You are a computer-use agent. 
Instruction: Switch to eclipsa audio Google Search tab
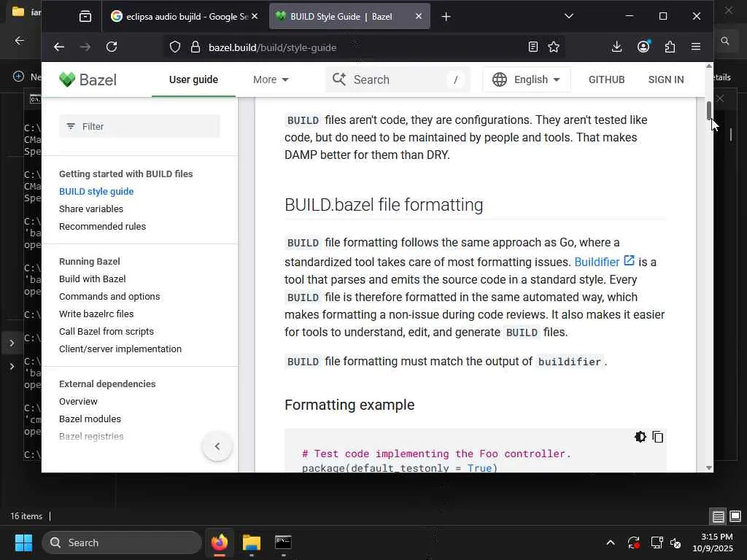click(184, 16)
